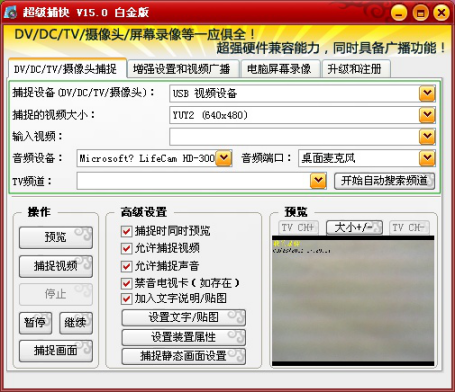Click the 捕捉视频 button

click(56, 266)
